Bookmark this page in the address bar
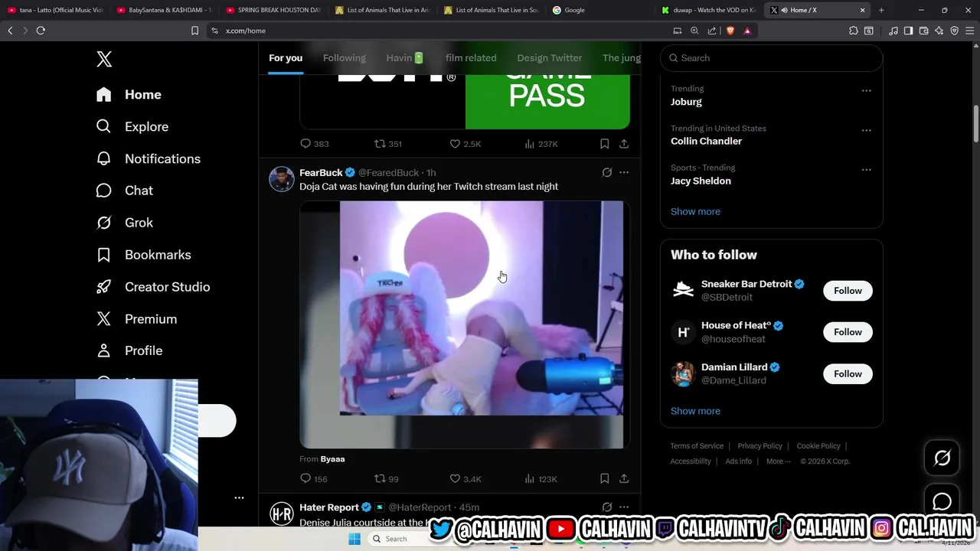The width and height of the screenshot is (980, 551). (x=194, y=31)
